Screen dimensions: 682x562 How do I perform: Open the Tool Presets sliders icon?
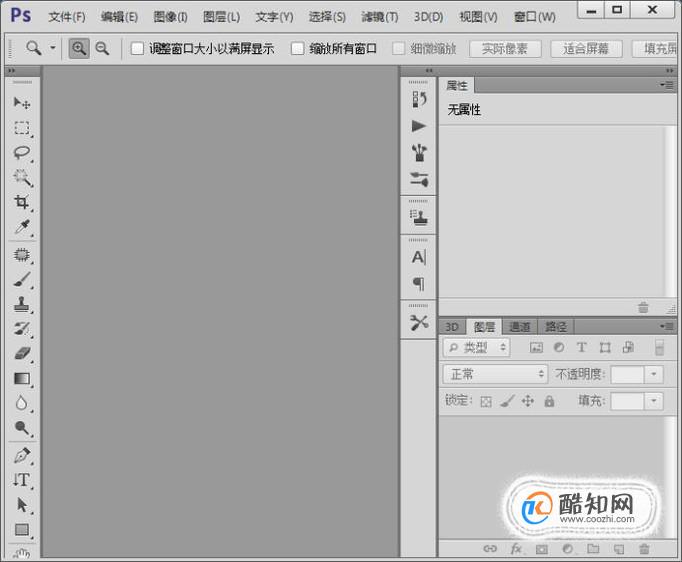419,179
